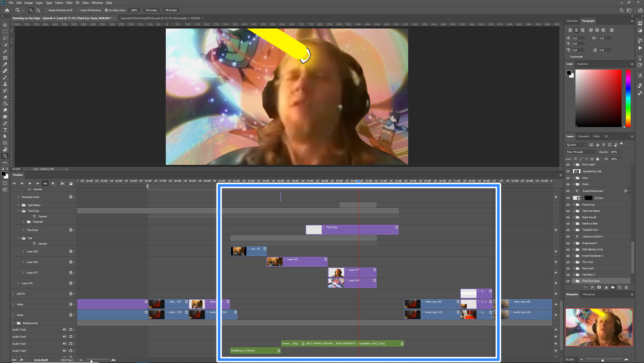Viewport: 644px width, 363px height.
Task: Open the Kind layer filter dropdown
Action: pos(576,145)
